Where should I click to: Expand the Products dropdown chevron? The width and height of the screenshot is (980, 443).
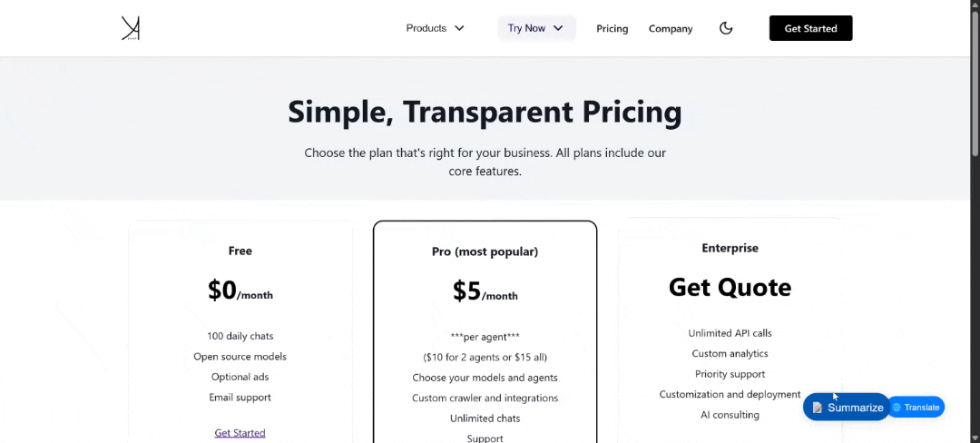coord(459,28)
